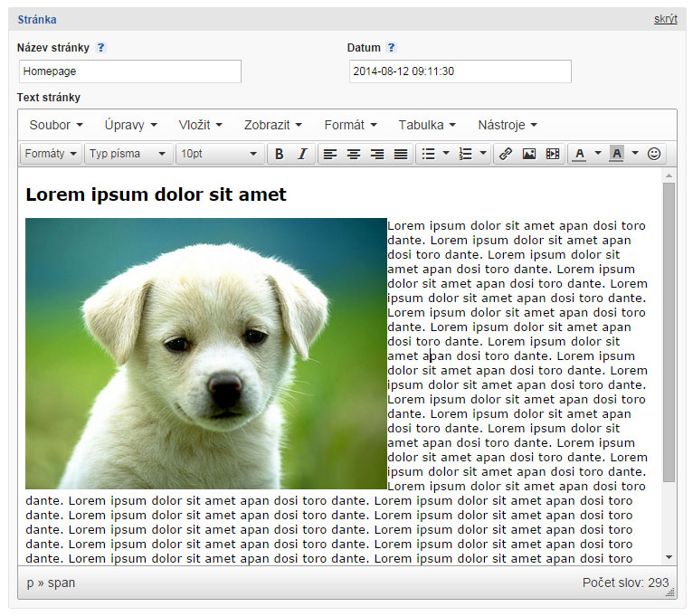Image resolution: width=693 pixels, height=616 pixels.
Task: Click the insert video icon
Action: tap(553, 154)
